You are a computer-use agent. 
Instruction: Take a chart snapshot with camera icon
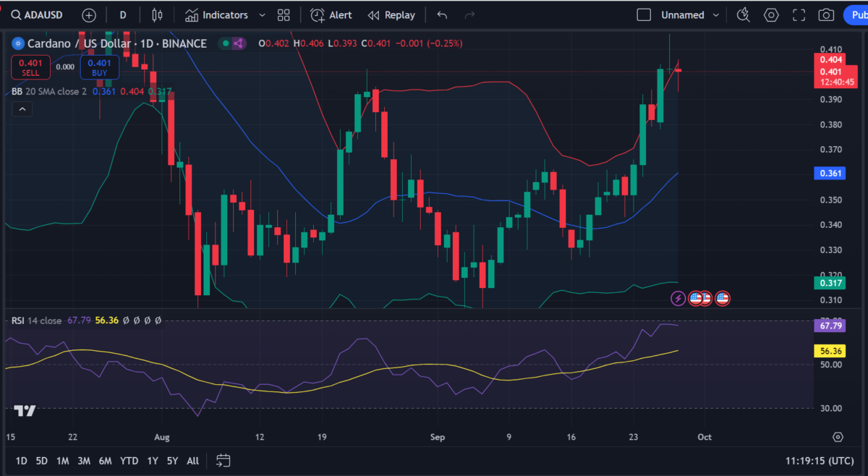[825, 15]
